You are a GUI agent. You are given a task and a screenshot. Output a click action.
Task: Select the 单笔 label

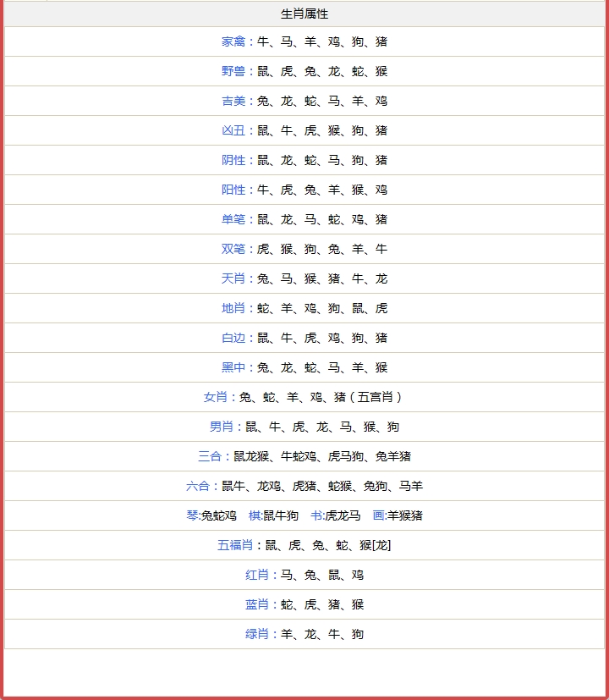233,219
